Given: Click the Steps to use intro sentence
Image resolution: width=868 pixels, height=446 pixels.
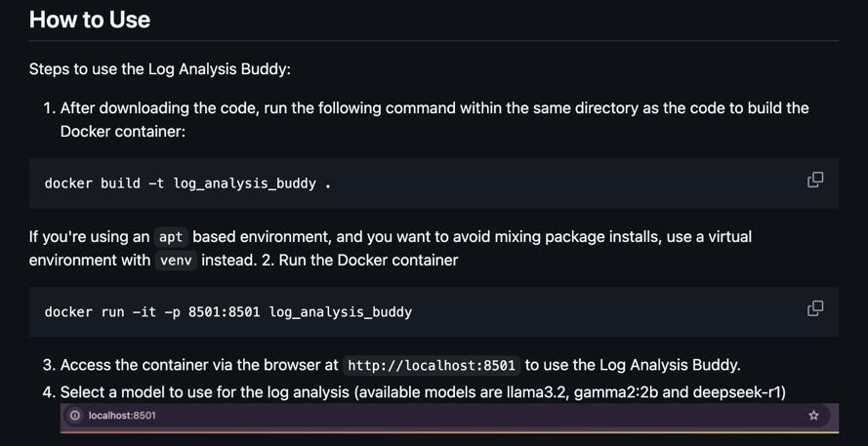Looking at the screenshot, I should click(159, 69).
